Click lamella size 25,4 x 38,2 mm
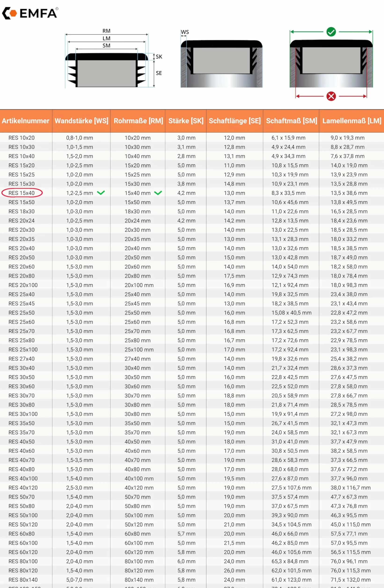 coord(349,359)
